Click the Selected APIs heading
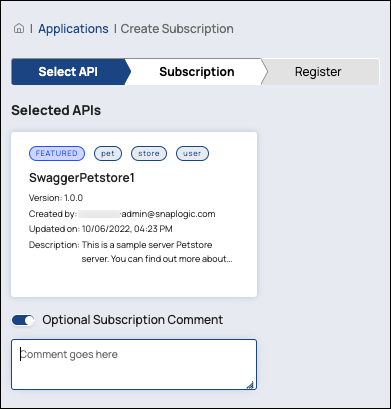 56,110
